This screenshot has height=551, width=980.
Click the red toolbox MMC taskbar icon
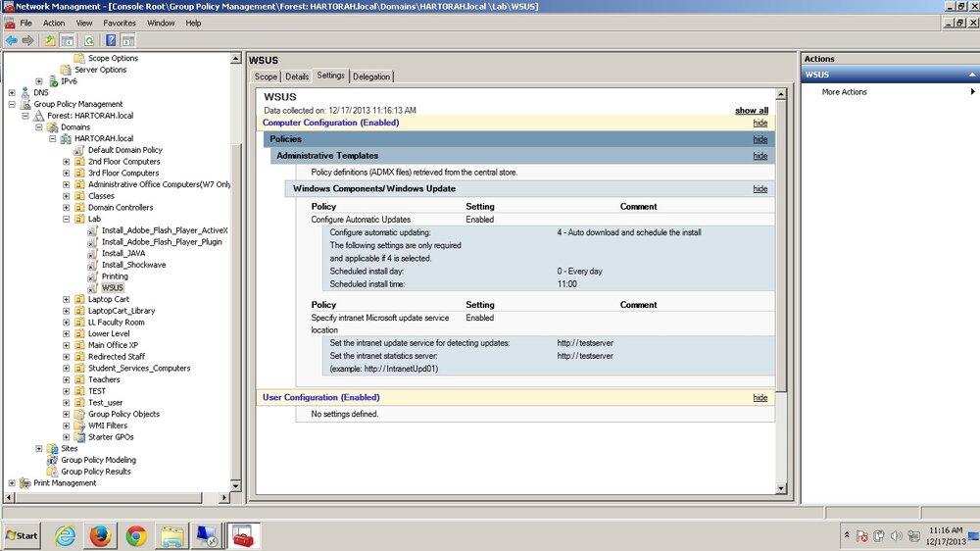click(242, 536)
